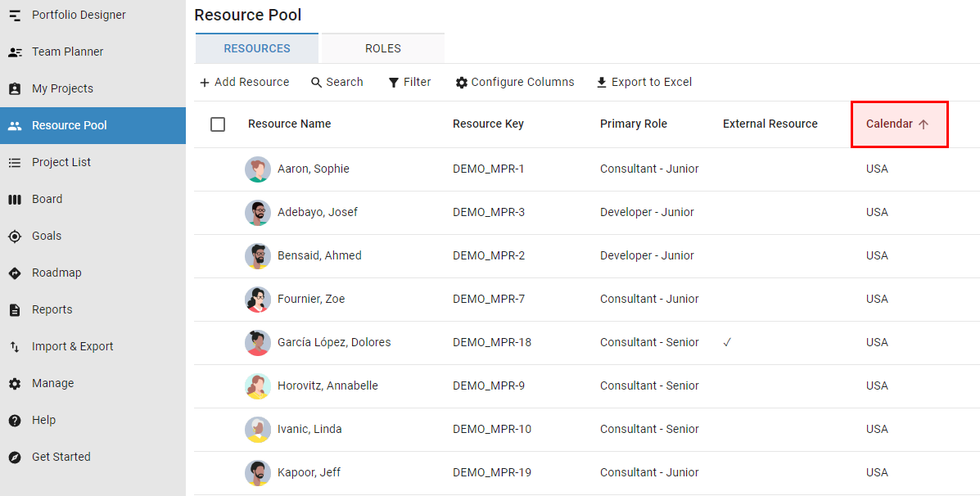Toggle the select-all resources checkbox
This screenshot has height=496, width=980.
218,124
